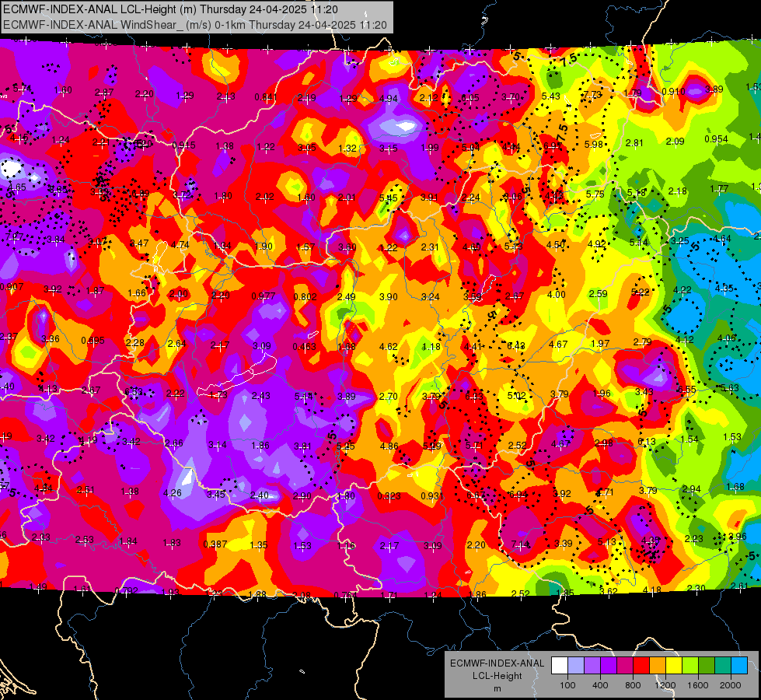761x700 pixels.
Task: Click the pale lavender legend swatch
Action: (x=576, y=666)
